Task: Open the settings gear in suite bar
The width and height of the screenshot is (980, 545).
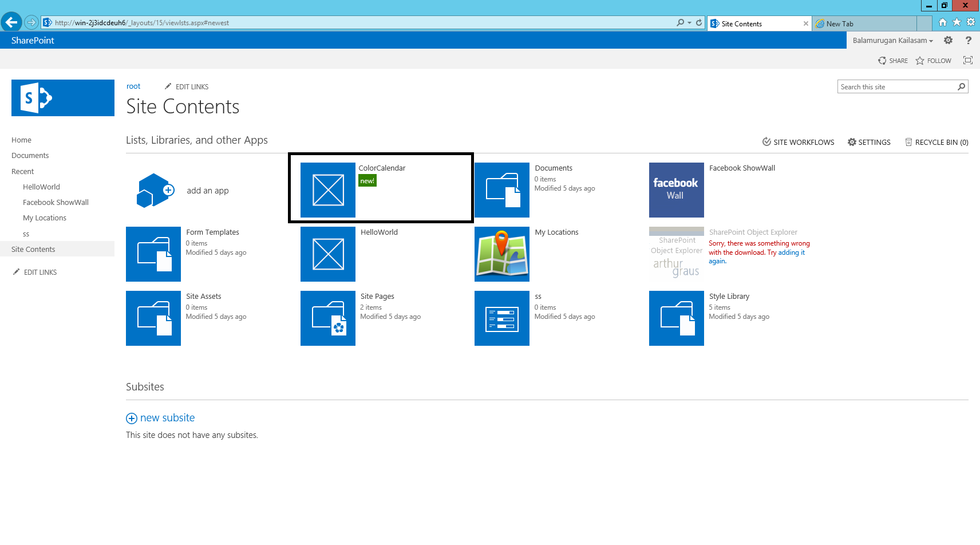Action: pyautogui.click(x=948, y=40)
